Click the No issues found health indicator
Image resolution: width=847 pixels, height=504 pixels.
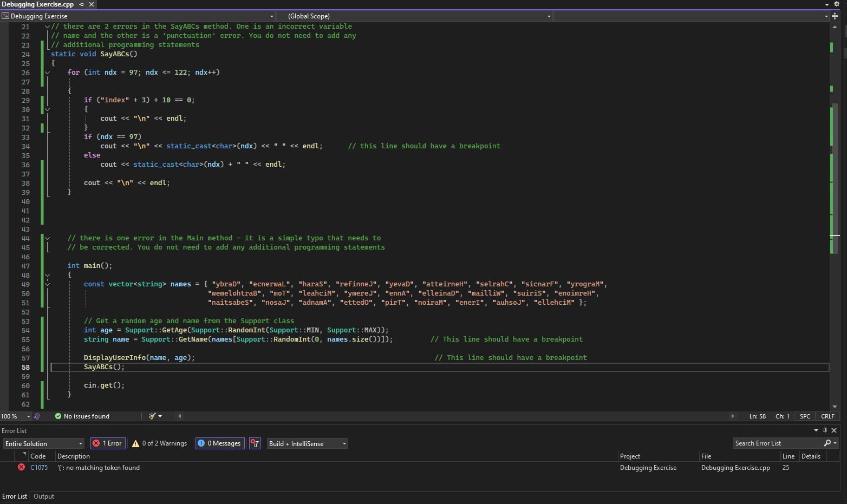pyautogui.click(x=82, y=416)
